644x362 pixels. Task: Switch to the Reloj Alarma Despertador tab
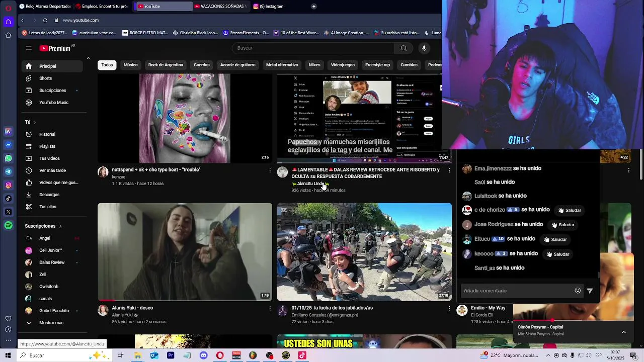[44, 7]
